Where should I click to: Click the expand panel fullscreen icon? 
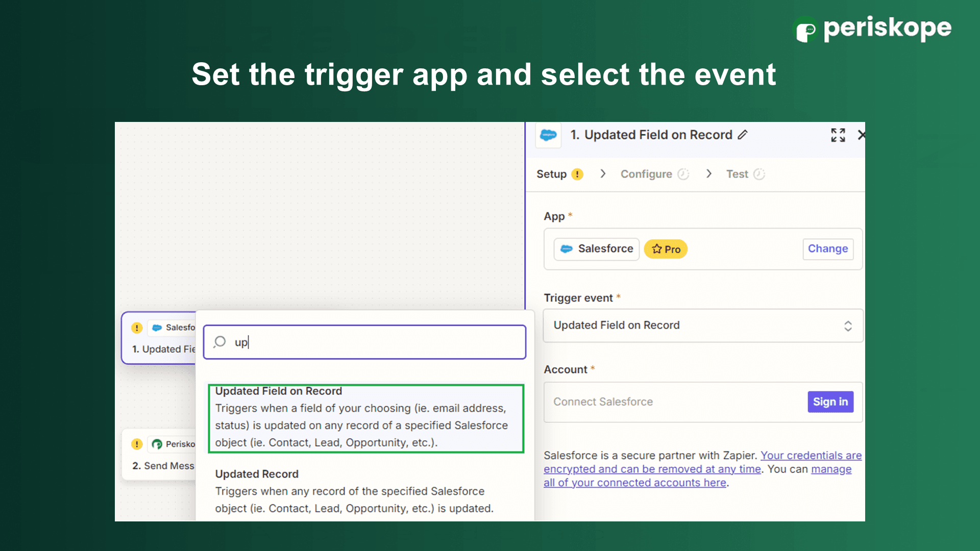838,135
